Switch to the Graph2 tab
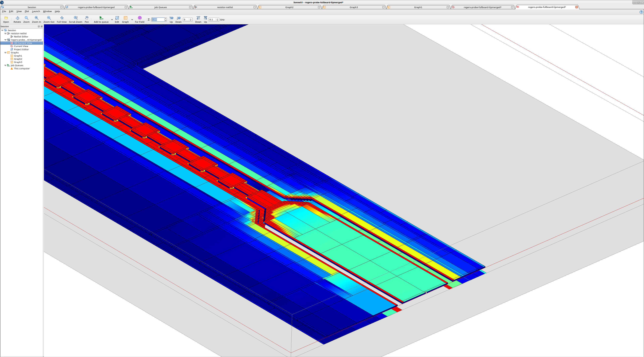This screenshot has width=644, height=357. point(289,7)
